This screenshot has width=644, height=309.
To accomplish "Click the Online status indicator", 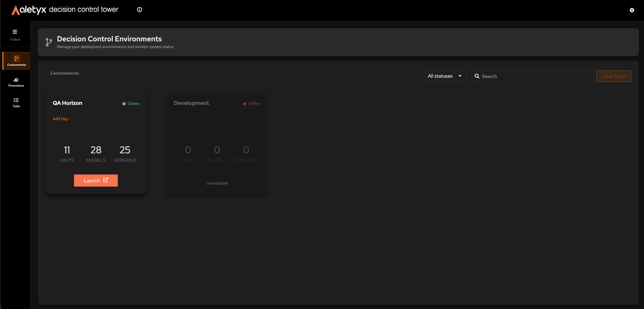I will pyautogui.click(x=131, y=104).
